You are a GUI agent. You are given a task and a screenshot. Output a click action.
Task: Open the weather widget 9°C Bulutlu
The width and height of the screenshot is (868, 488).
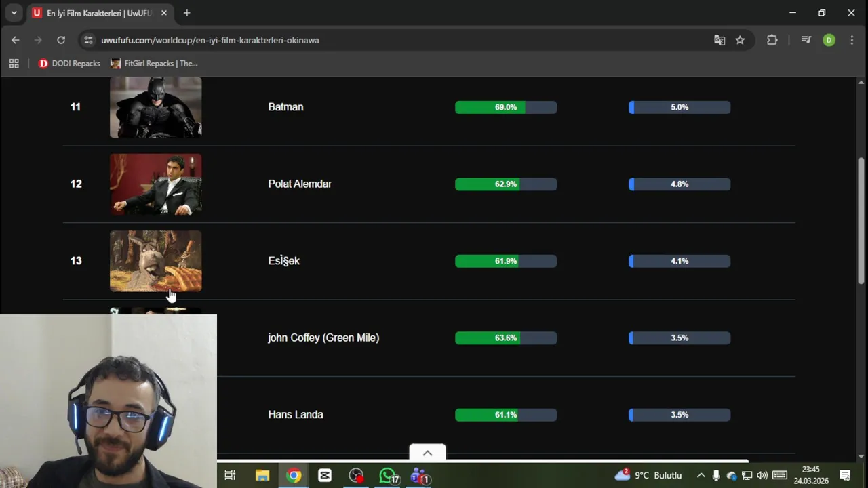pos(648,475)
